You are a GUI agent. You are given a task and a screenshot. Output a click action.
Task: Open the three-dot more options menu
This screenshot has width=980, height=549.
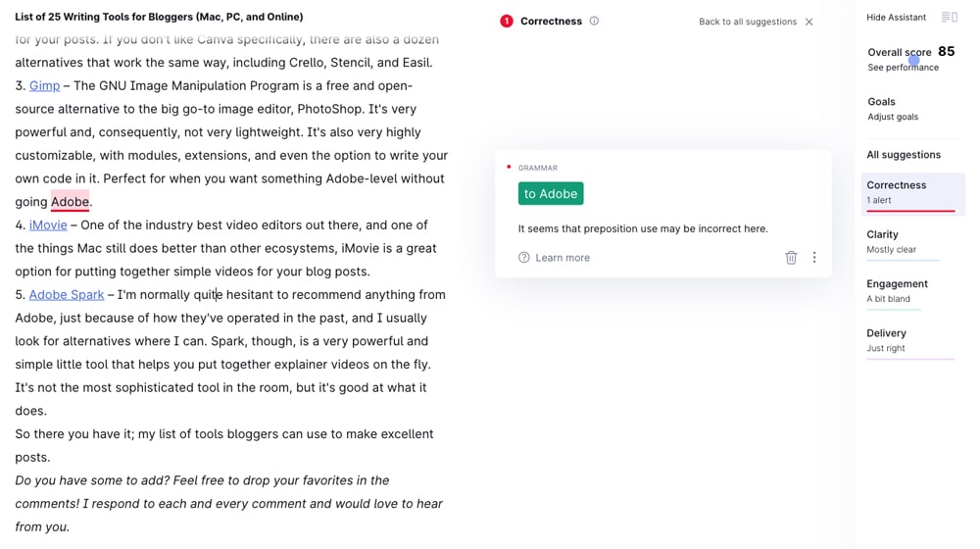click(814, 258)
